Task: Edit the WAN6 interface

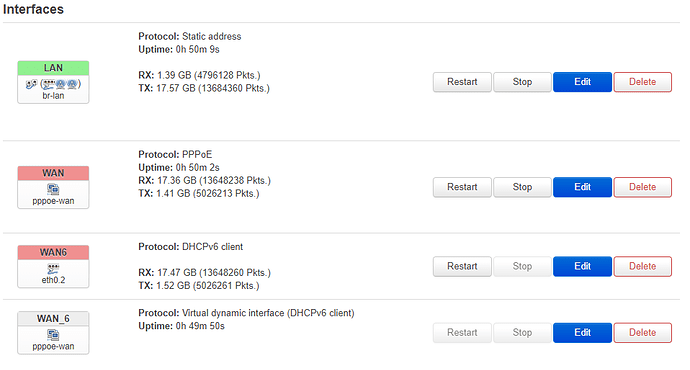Action: point(582,266)
